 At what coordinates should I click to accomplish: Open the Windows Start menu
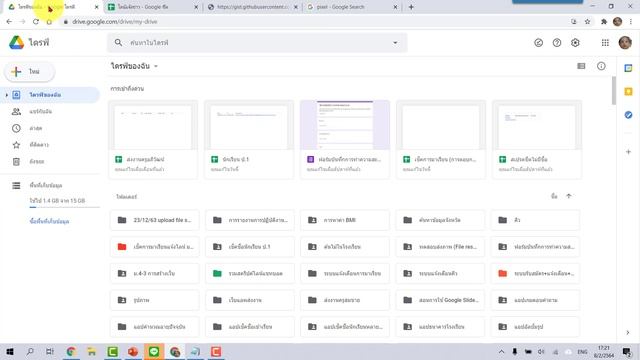click(x=10, y=351)
